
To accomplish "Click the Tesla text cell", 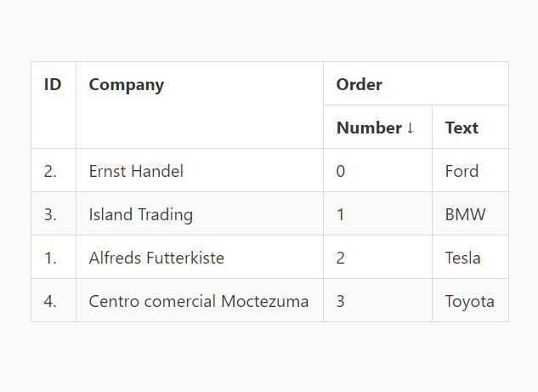I will tap(462, 258).
